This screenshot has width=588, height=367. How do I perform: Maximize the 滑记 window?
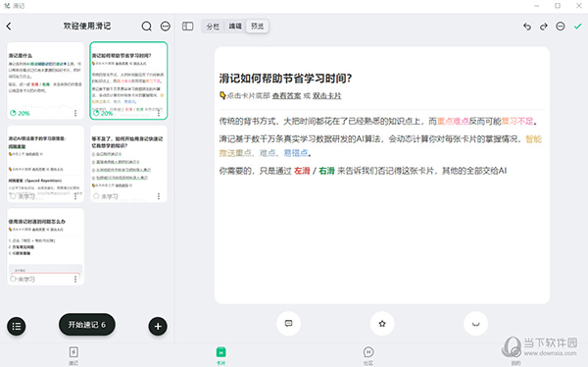coord(558,6)
